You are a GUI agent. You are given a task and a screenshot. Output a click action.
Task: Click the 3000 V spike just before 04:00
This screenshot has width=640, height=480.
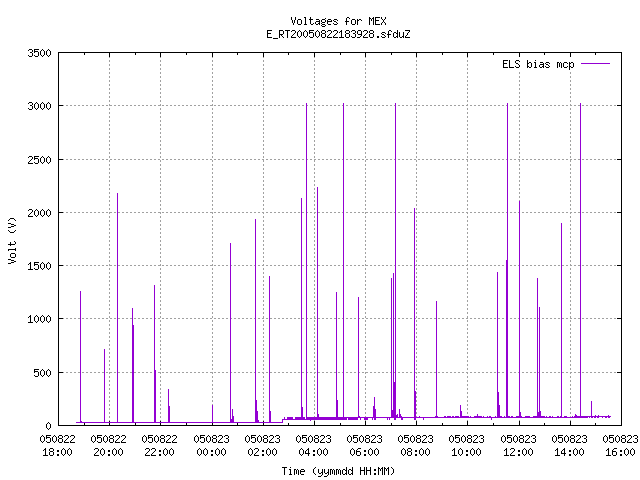pyautogui.click(x=307, y=261)
